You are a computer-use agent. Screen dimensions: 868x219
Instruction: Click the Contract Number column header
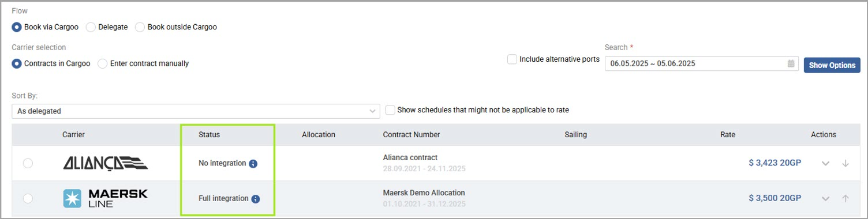click(x=411, y=135)
